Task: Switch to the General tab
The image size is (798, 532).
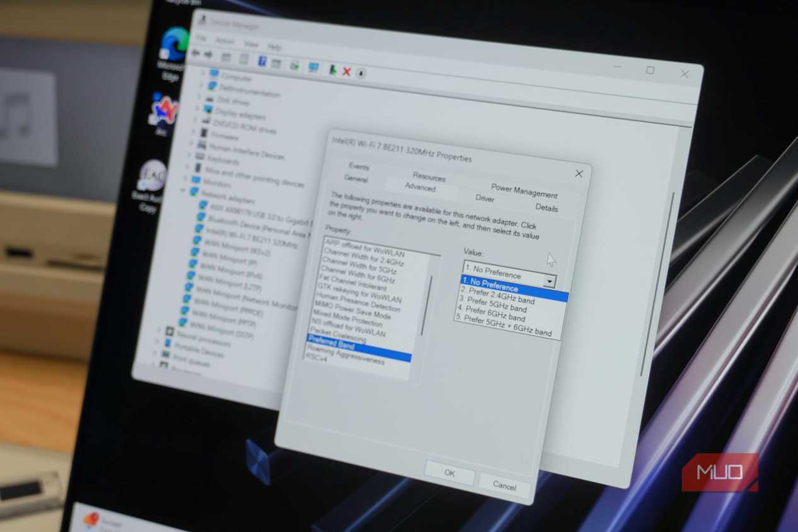Action: (356, 178)
